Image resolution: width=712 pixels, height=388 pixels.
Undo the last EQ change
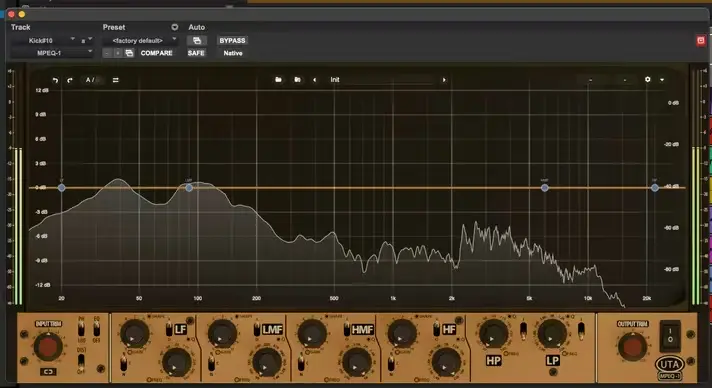55,80
